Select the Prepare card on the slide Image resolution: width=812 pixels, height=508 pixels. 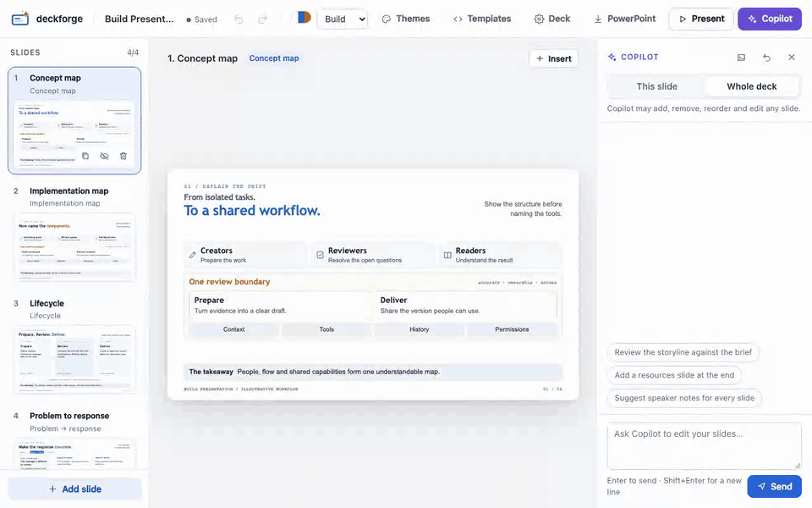[x=280, y=306]
